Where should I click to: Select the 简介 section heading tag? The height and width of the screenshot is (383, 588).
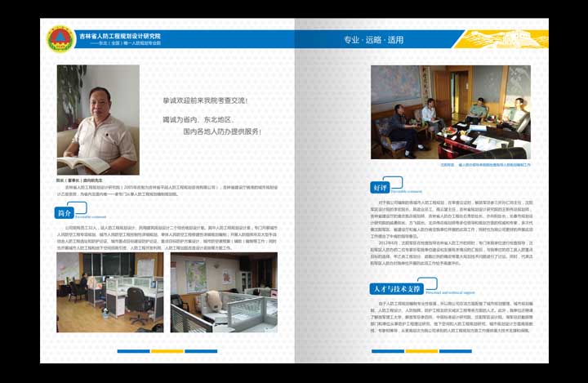(65, 213)
